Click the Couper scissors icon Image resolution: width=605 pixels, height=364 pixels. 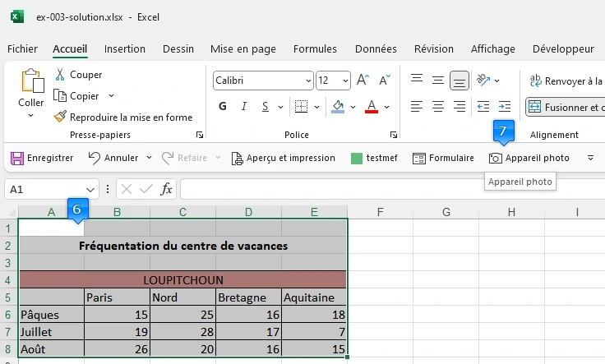pyautogui.click(x=60, y=75)
